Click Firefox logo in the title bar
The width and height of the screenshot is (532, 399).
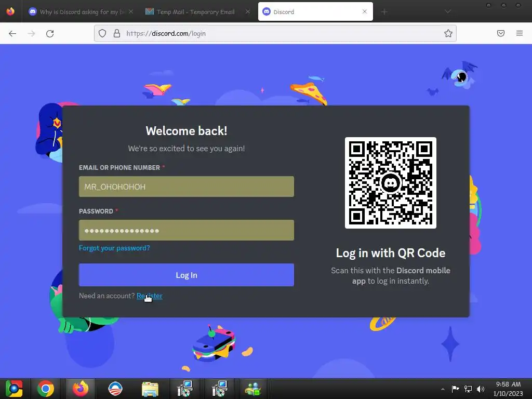click(10, 11)
